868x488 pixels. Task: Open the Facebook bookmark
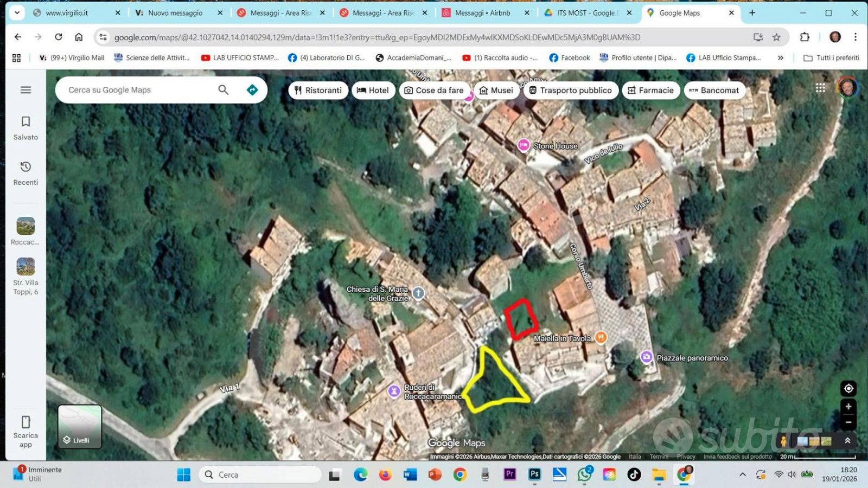pos(570,57)
